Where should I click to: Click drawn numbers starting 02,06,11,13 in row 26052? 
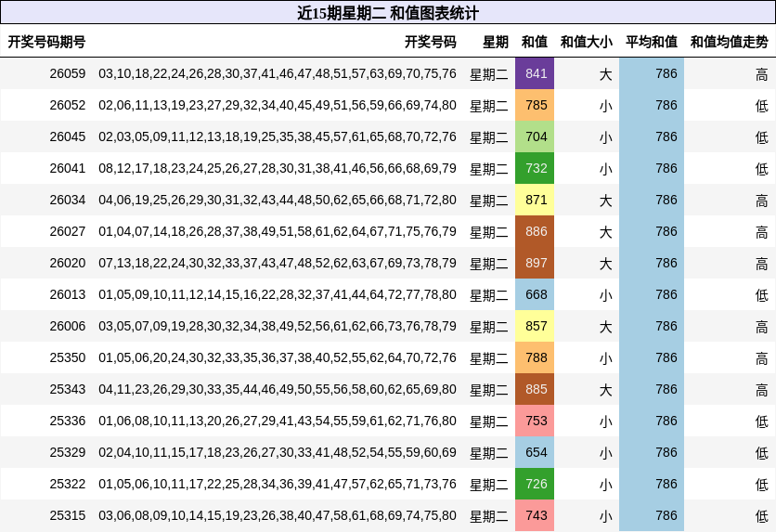pos(278,106)
